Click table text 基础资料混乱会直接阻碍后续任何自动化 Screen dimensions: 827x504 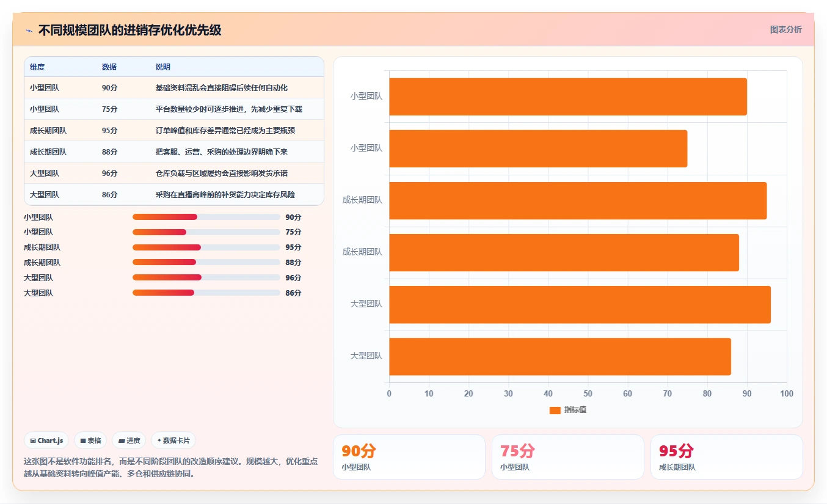pyautogui.click(x=222, y=88)
